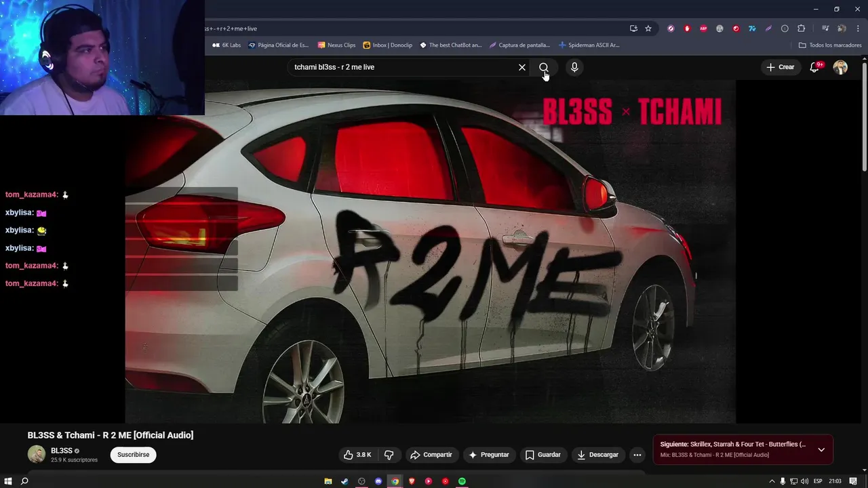Open YouTube notifications bell

pos(815,67)
